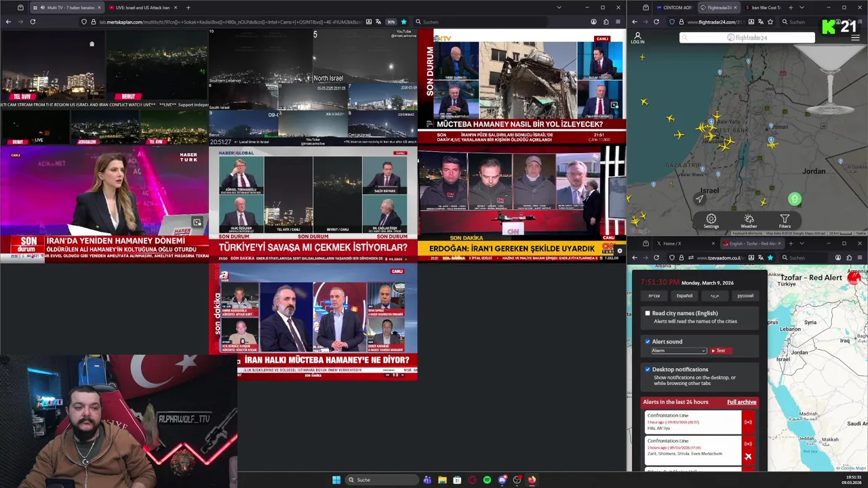Click LOG IN user icon on Flightradar24
The height and width of the screenshot is (488, 868).
pos(637,38)
